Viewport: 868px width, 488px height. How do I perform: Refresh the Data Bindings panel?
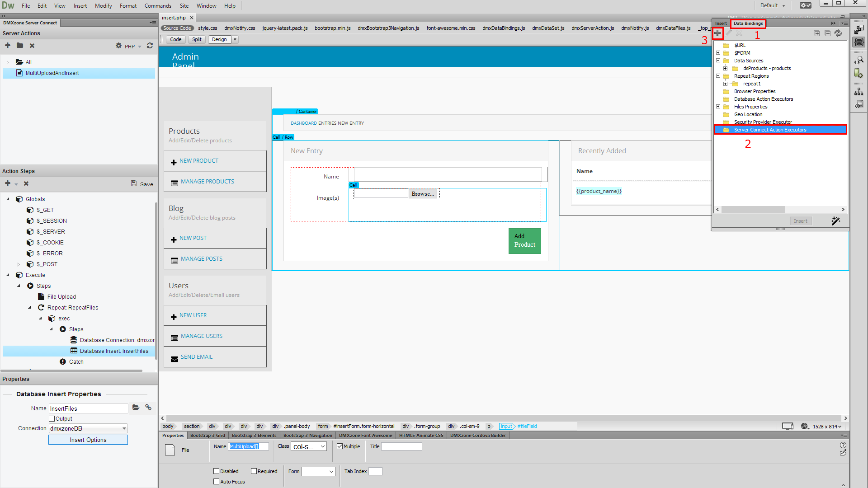(838, 33)
